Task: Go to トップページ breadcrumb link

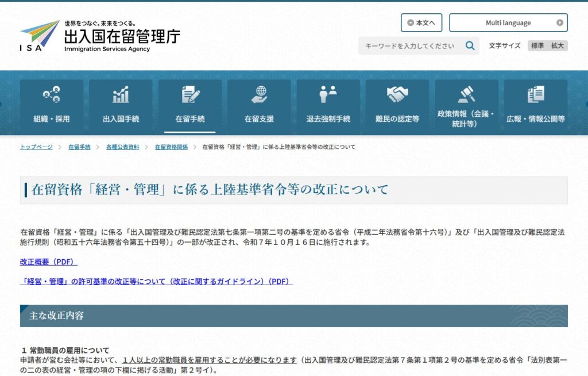Action: click(x=36, y=147)
